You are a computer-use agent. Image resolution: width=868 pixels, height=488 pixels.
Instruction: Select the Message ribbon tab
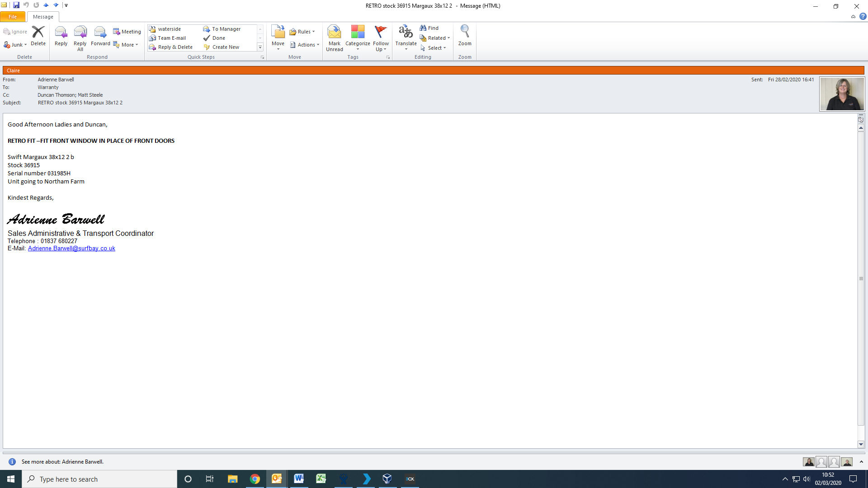click(x=43, y=17)
